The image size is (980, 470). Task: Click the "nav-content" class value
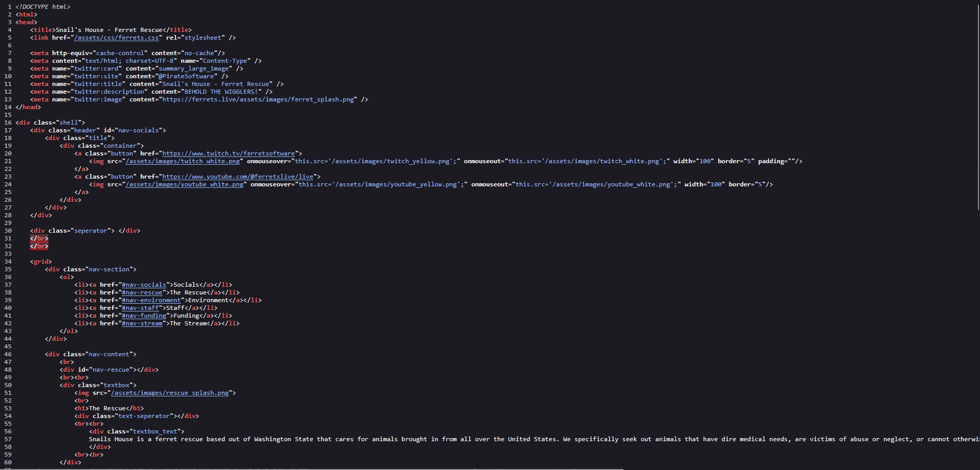click(x=109, y=354)
